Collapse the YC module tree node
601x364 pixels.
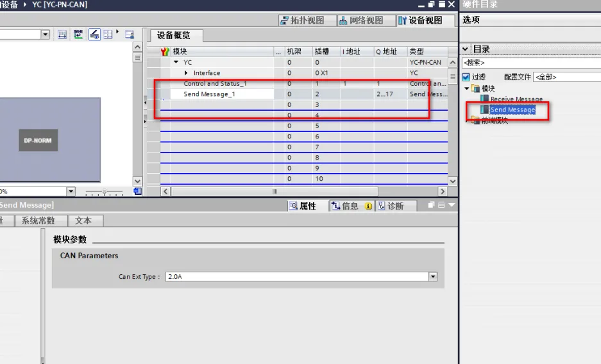(176, 62)
